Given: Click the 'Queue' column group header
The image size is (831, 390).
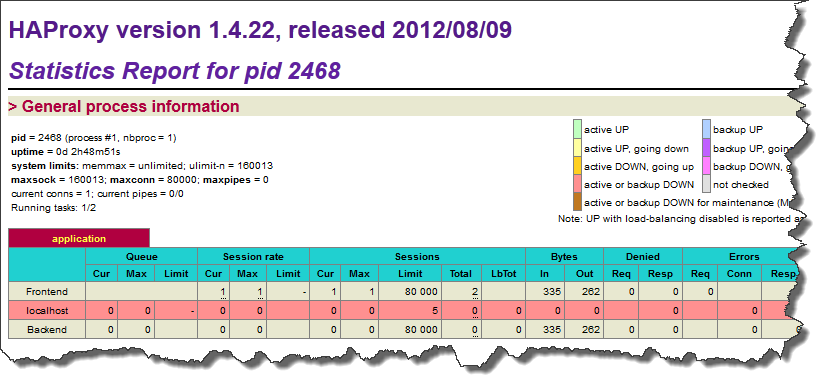Looking at the screenshot, I should [142, 256].
